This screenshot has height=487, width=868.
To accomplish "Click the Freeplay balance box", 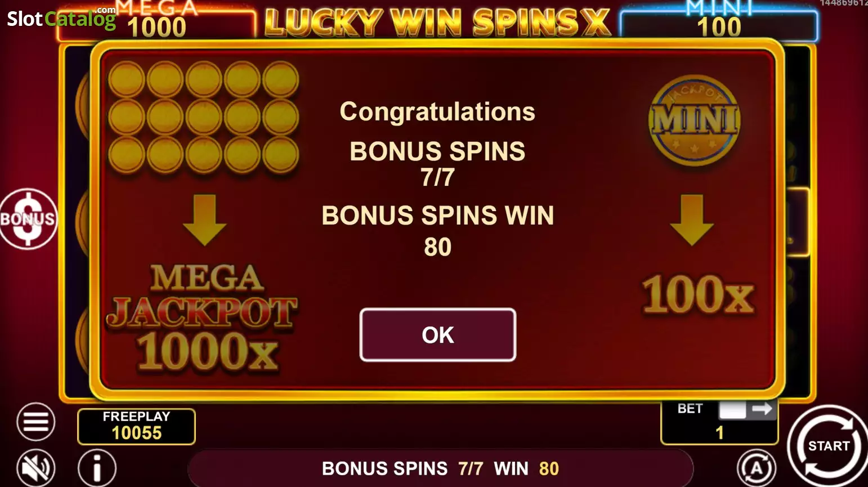I will (136, 426).
